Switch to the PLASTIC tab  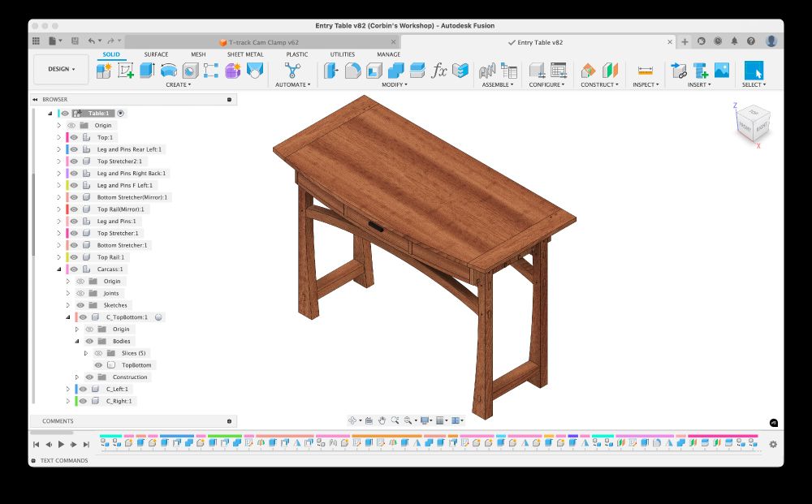297,54
